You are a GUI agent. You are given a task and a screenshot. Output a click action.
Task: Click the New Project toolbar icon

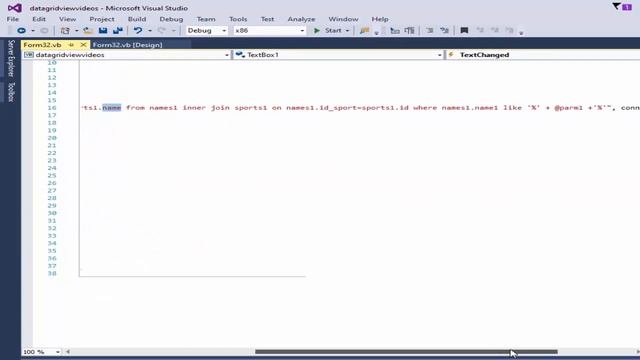[65, 31]
